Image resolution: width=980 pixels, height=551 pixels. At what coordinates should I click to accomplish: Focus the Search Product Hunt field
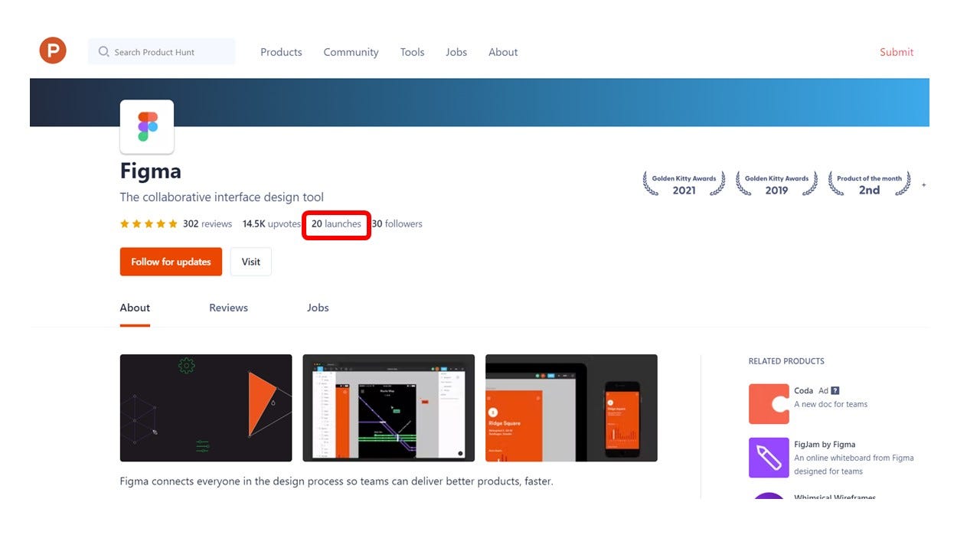coord(162,52)
